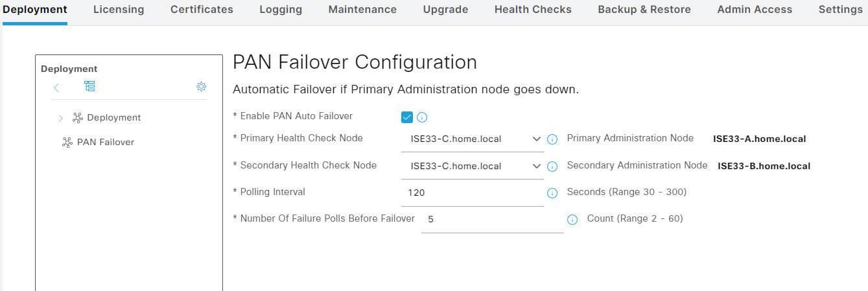868x291 pixels.
Task: Uncheck Enable PAN Auto Failover checkbox
Action: (407, 117)
